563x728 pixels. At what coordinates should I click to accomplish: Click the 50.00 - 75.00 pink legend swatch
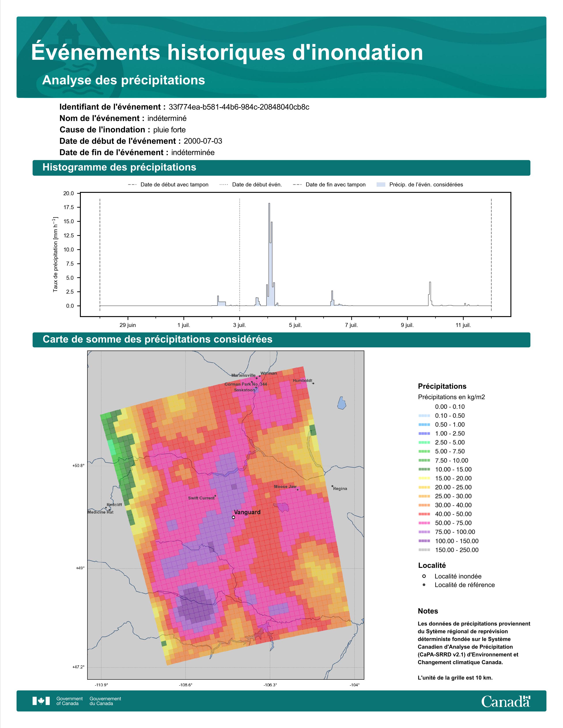(x=424, y=523)
